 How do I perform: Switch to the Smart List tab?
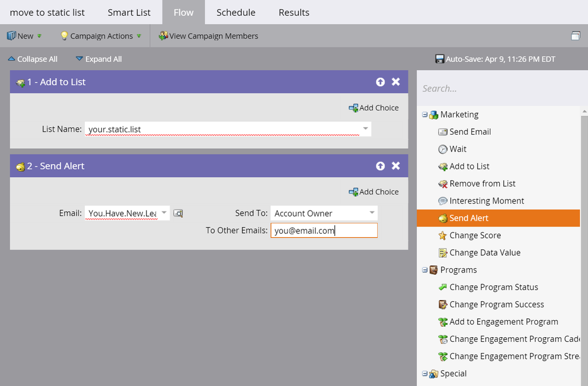[129, 12]
